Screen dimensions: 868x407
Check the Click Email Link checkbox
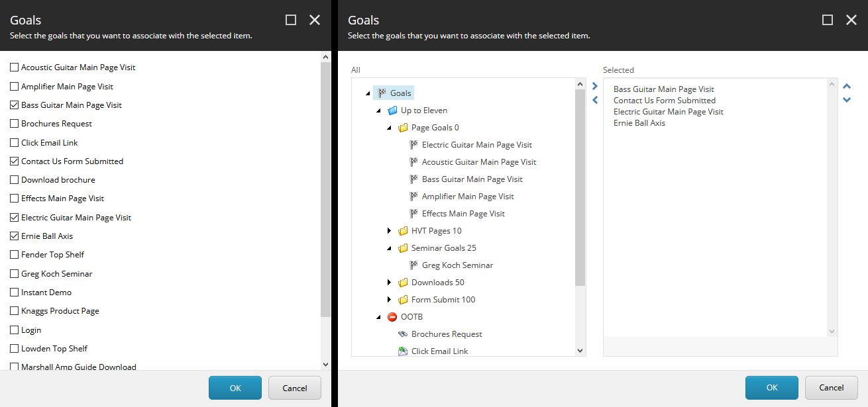15,142
